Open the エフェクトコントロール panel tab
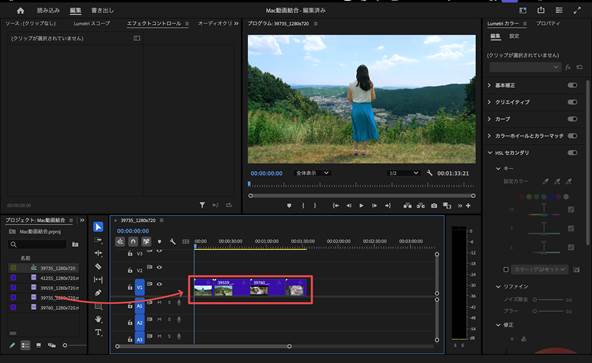592x363 pixels. tap(154, 23)
